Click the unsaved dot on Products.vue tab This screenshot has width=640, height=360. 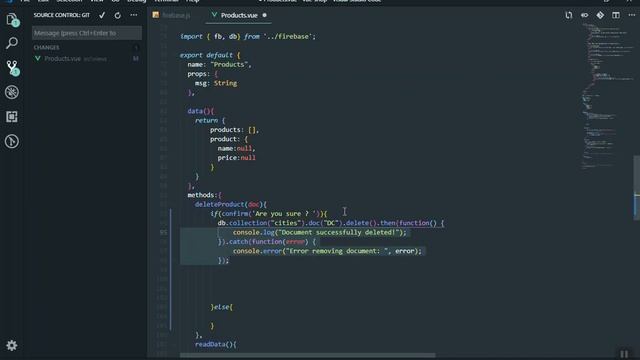pos(264,16)
